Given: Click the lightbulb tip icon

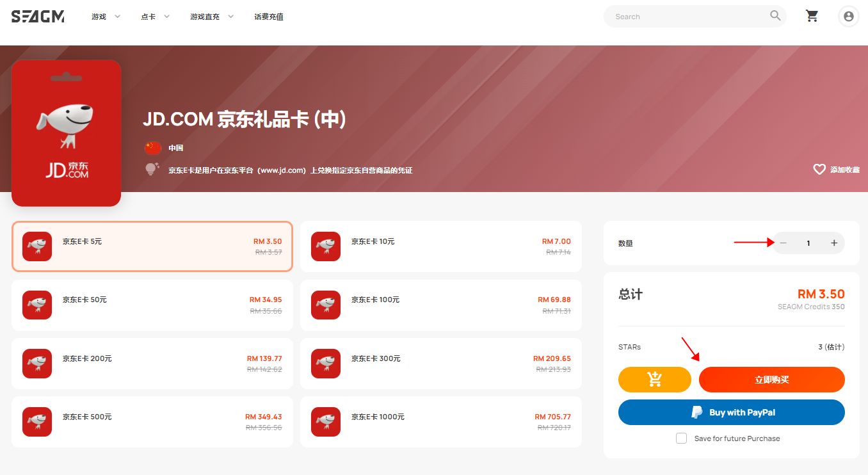Looking at the screenshot, I should [152, 170].
